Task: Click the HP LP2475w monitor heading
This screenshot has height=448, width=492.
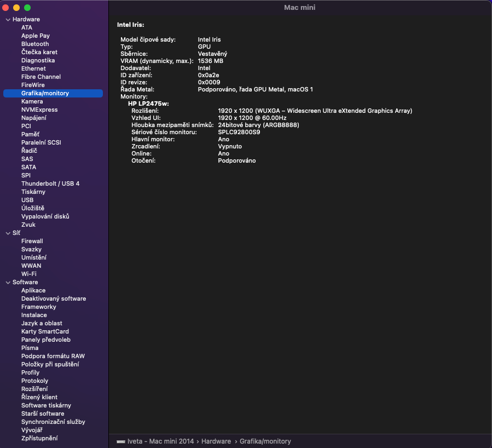Action: pyautogui.click(x=148, y=104)
